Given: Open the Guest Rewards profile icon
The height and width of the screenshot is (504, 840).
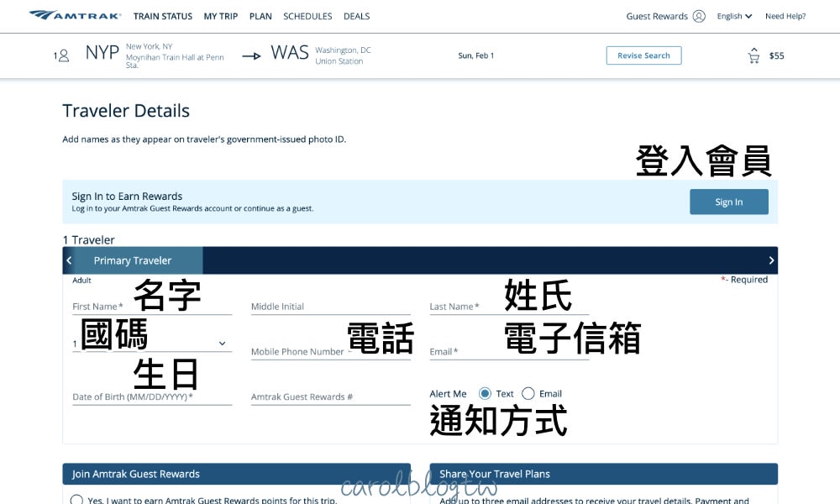Looking at the screenshot, I should pos(699,16).
